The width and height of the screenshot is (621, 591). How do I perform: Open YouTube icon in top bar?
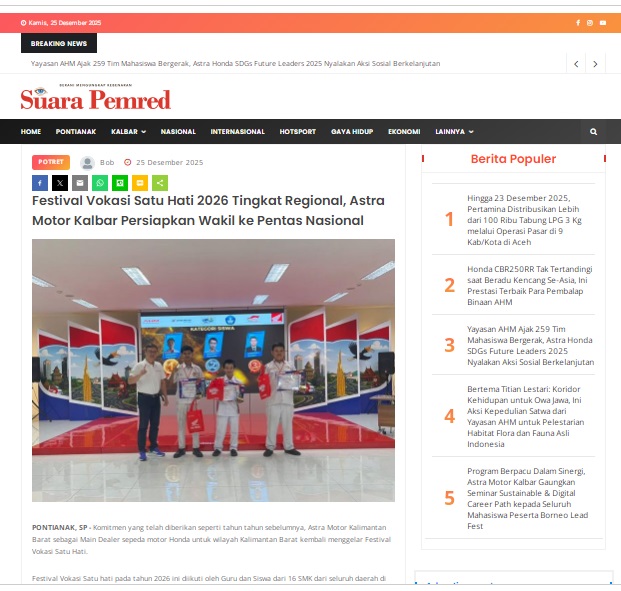click(x=602, y=23)
